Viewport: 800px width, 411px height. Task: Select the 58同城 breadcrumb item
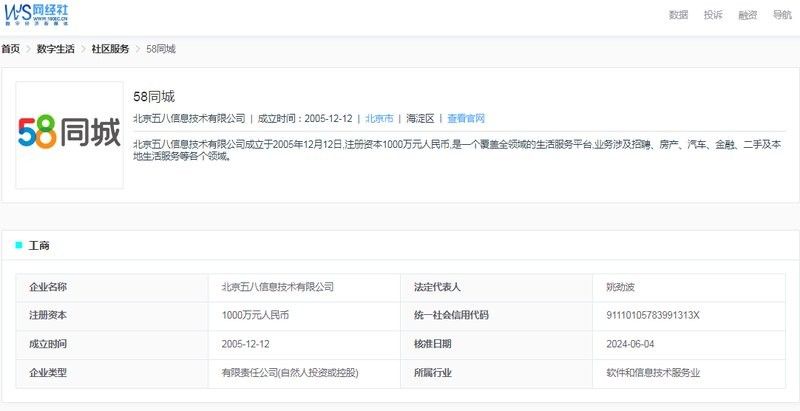pyautogui.click(x=161, y=49)
